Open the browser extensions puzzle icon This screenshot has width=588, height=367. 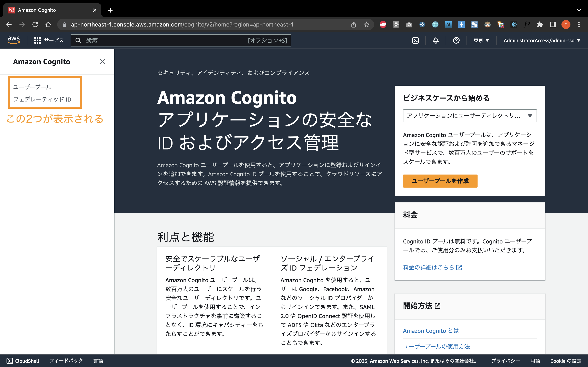tap(540, 24)
